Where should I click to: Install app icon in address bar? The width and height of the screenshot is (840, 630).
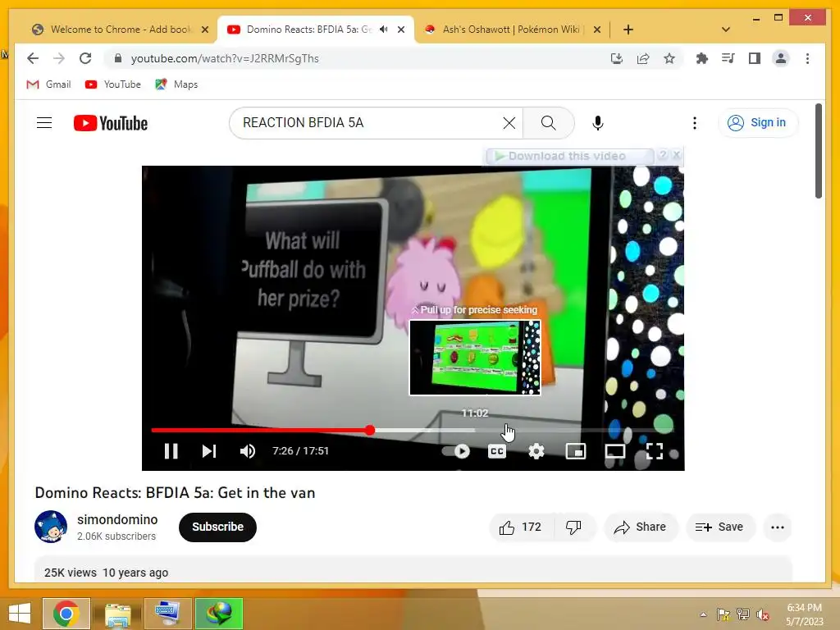[617, 58]
